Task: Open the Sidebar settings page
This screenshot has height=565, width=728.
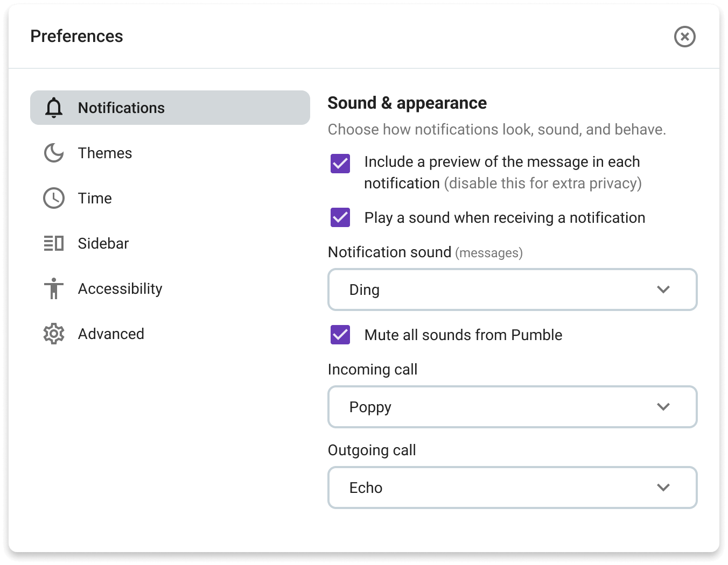Action: [103, 243]
